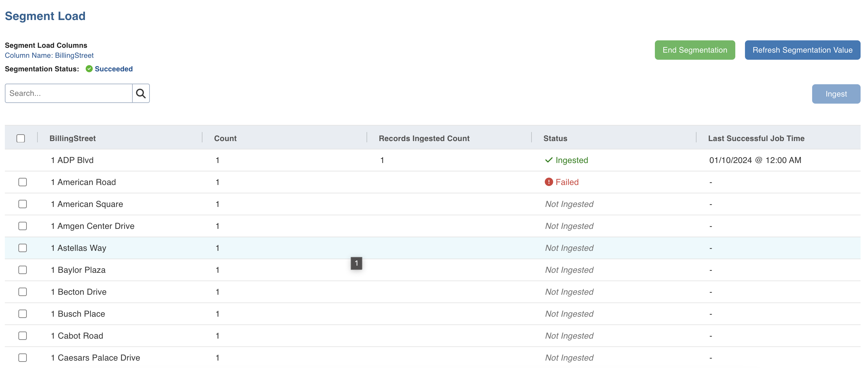Viewport: 868px width, 368px height.
Task: Check the 1 Busch Place checkbox
Action: 23,313
